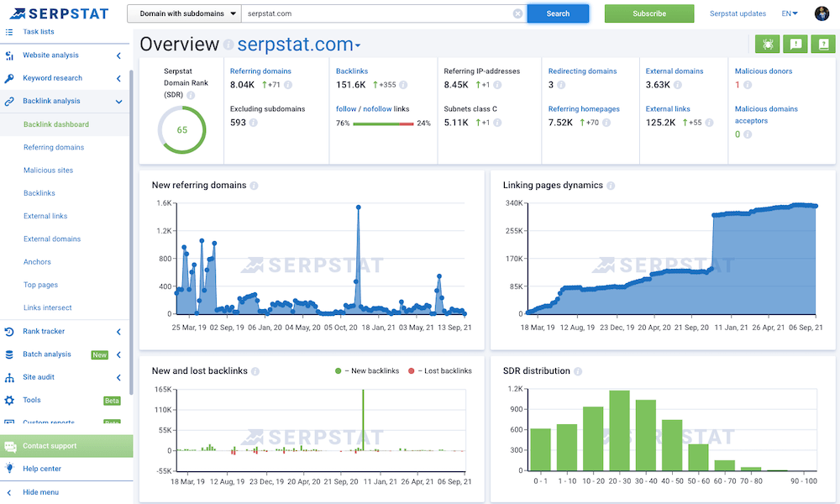The width and height of the screenshot is (840, 504).
Task: Click info icon next to New and lost backlinks
Action: tap(255, 371)
